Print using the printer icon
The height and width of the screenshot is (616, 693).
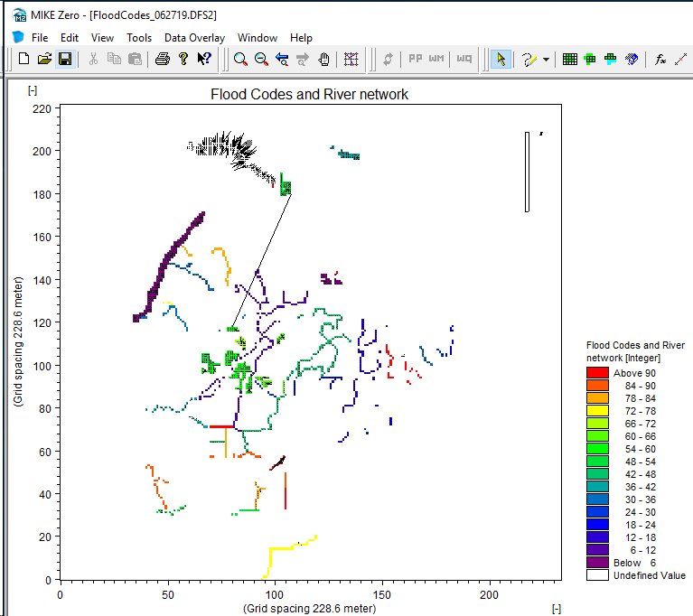[163, 59]
